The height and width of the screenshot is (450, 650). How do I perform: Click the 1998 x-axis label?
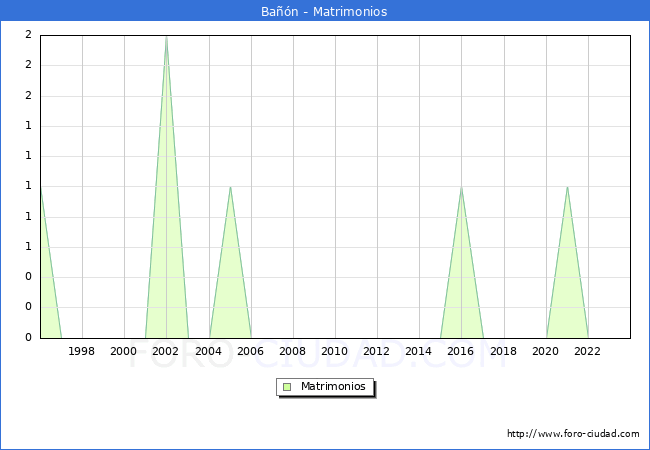click(x=81, y=351)
